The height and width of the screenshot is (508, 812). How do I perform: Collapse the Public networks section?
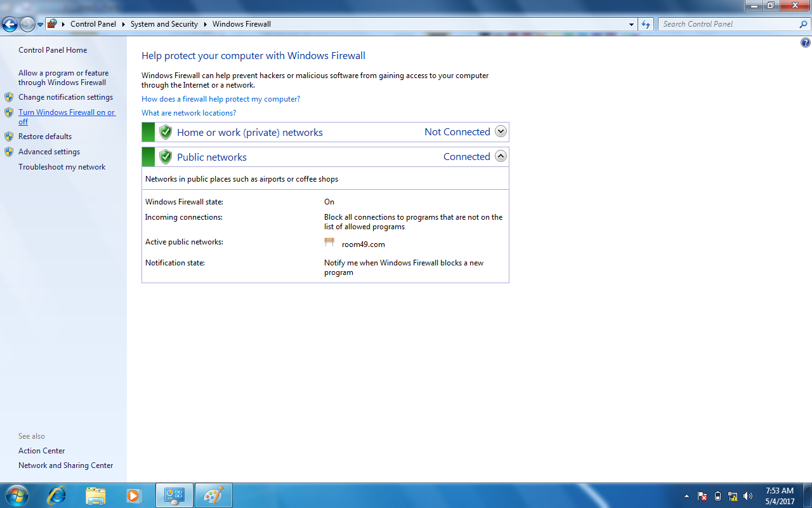501,156
